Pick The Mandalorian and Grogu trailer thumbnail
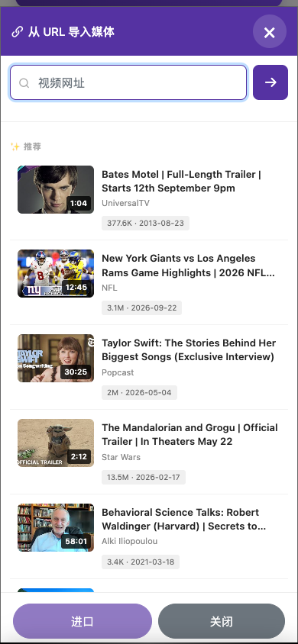The height and width of the screenshot is (644, 298). 56,443
